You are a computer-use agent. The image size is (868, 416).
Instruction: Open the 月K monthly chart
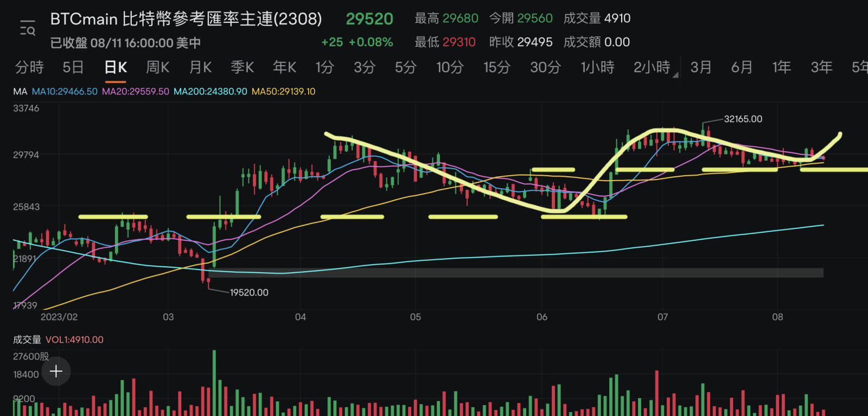200,67
